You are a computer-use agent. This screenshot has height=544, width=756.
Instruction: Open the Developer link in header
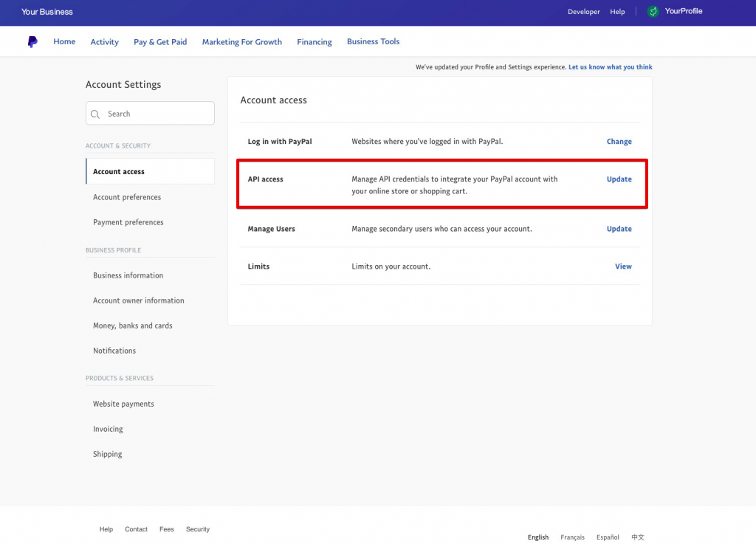point(583,12)
